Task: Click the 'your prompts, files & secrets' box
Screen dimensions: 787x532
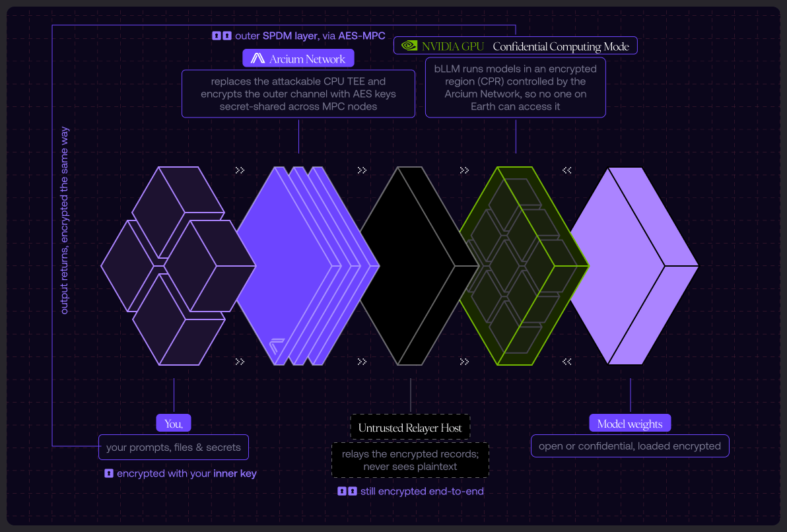Action: 174,447
